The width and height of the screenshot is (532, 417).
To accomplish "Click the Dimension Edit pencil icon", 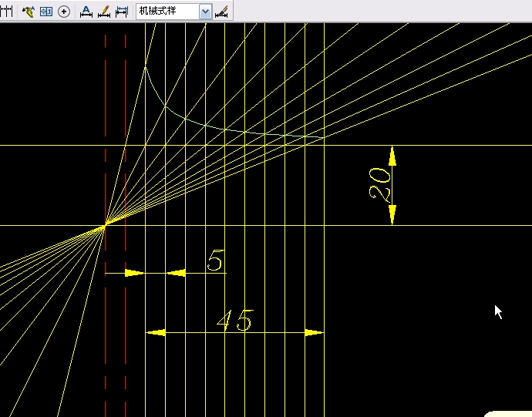I will (x=104, y=12).
